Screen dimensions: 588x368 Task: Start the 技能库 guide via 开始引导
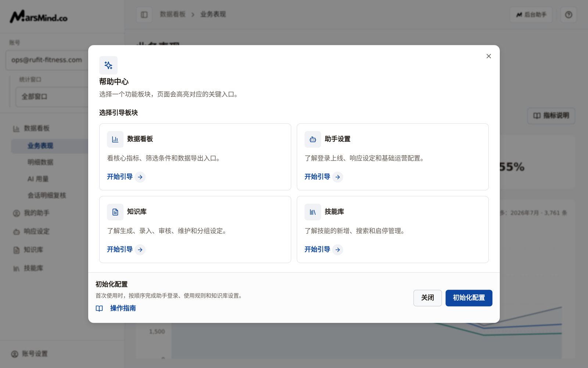(324, 250)
